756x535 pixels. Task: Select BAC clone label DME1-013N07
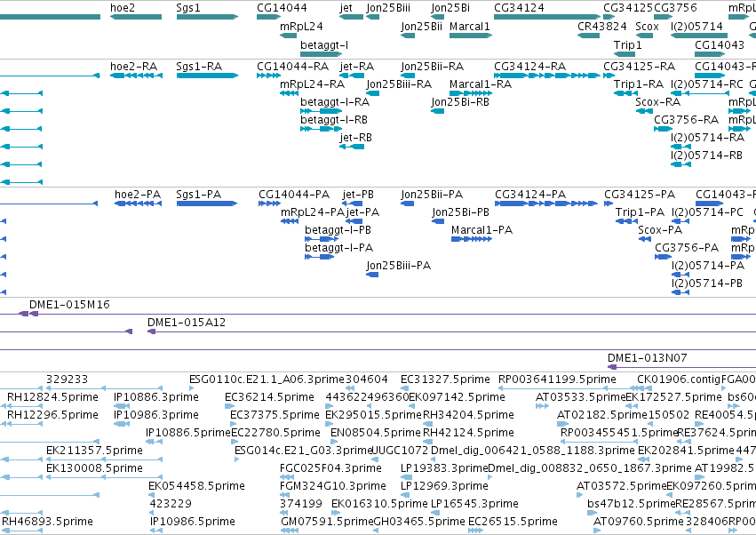point(647,358)
